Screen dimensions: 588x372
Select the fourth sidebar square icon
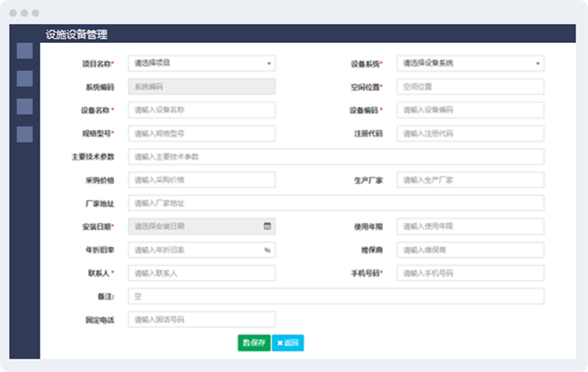(25, 134)
